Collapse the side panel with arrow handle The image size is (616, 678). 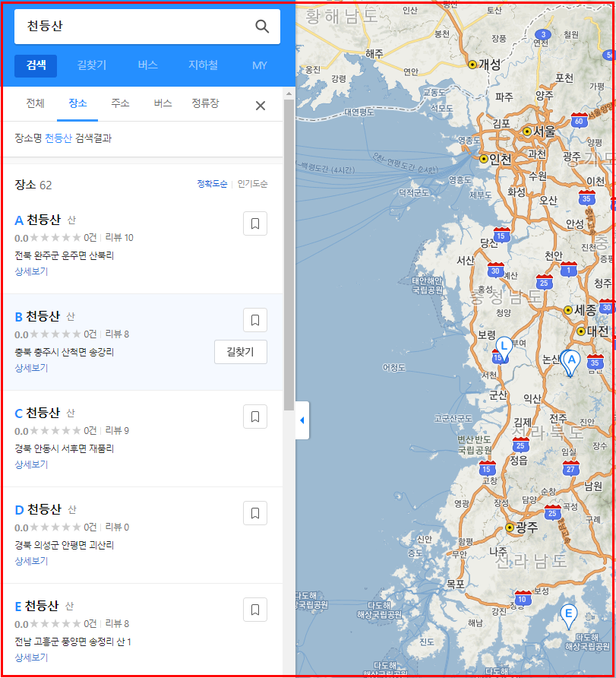pos(302,420)
